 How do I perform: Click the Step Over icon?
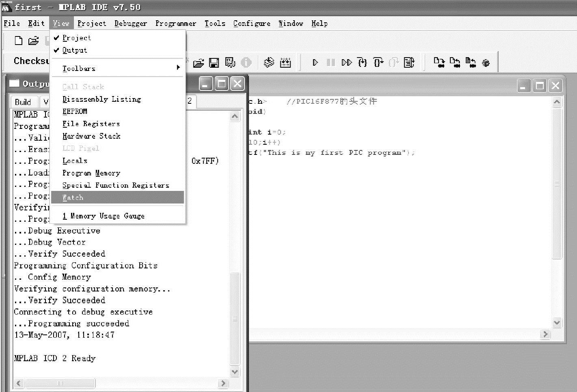[x=378, y=62]
